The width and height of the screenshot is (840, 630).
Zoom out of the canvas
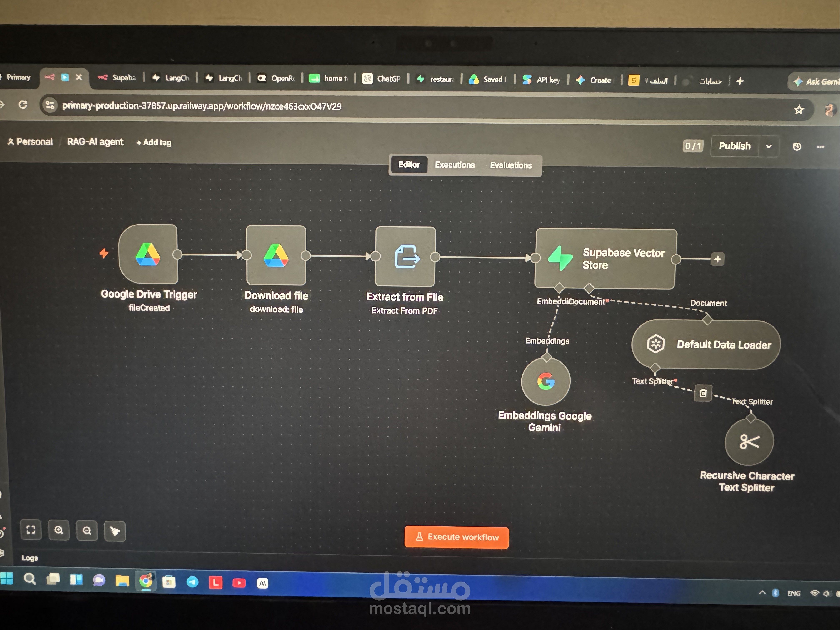click(x=87, y=530)
